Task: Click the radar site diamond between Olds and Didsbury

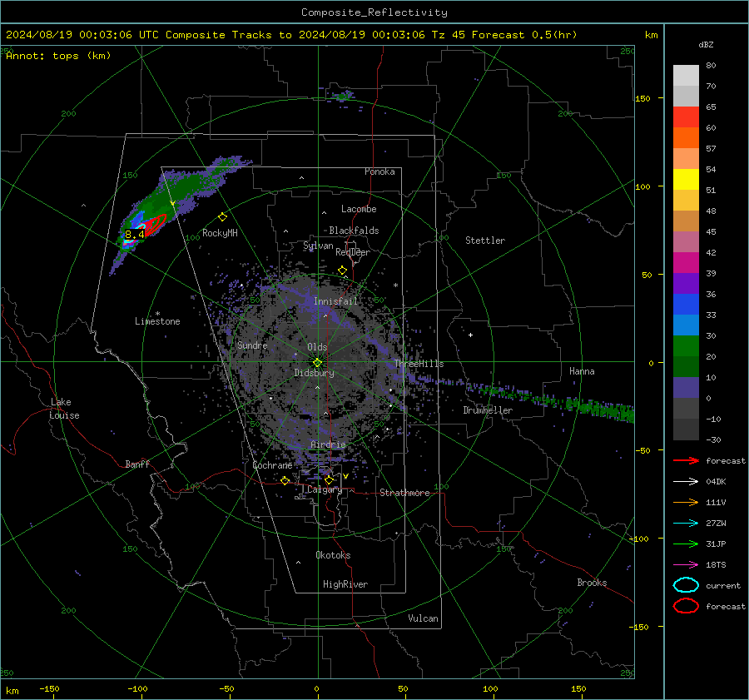Action: (317, 362)
